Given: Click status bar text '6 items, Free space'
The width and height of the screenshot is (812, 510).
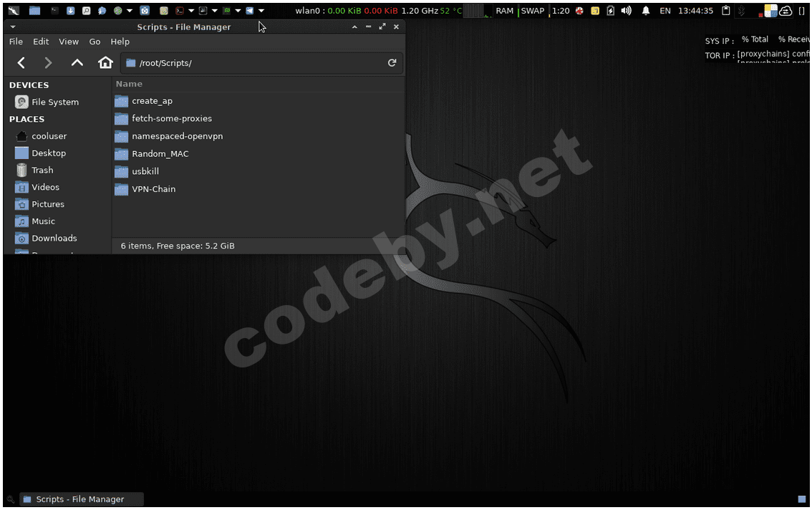Looking at the screenshot, I should (178, 246).
